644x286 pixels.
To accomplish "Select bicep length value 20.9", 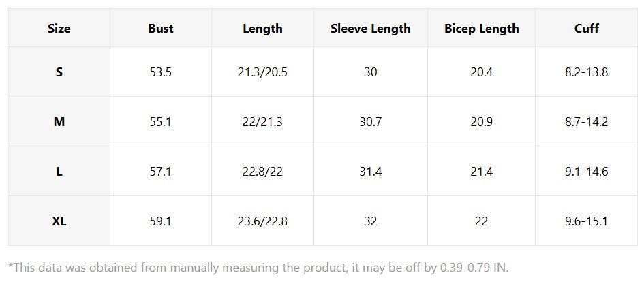I will coord(481,122).
